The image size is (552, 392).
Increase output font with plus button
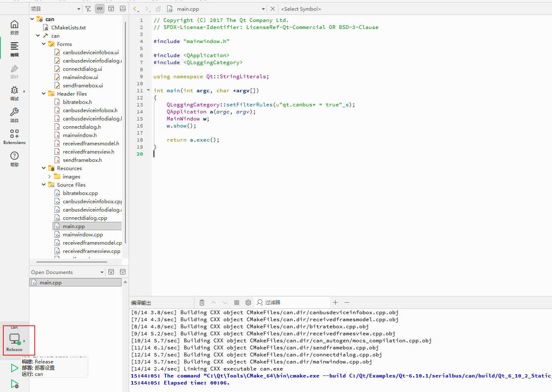click(336, 303)
